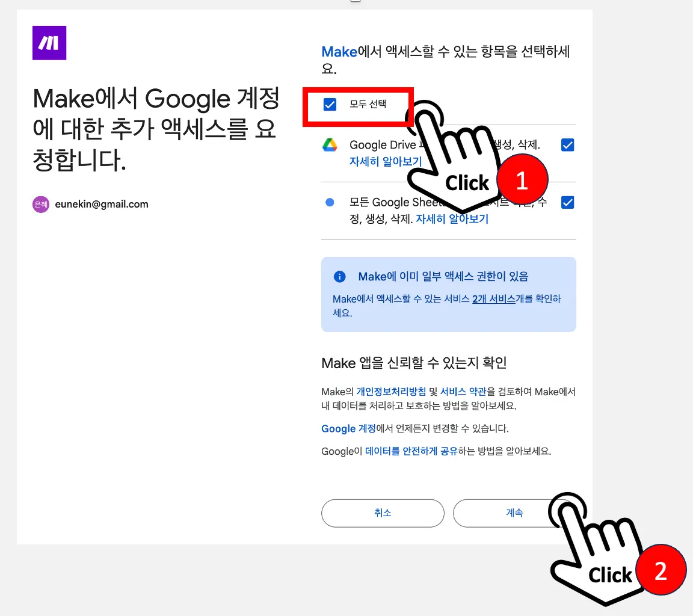Open 자세히 알아보기 for Google Sheets permission
The image size is (693, 616).
tap(452, 219)
